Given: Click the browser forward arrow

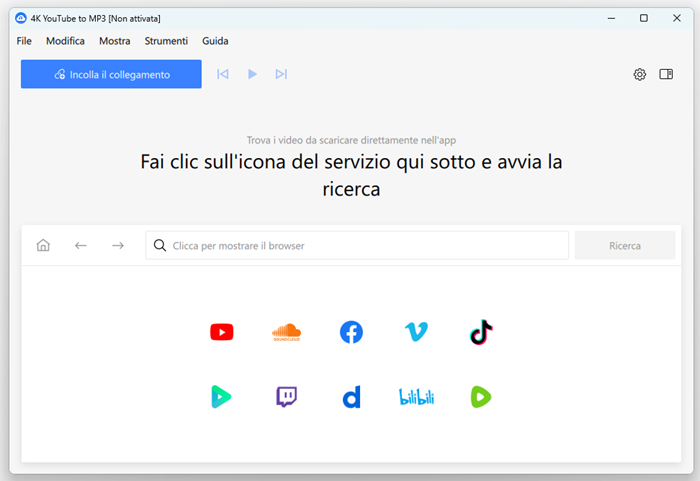Looking at the screenshot, I should [x=118, y=245].
